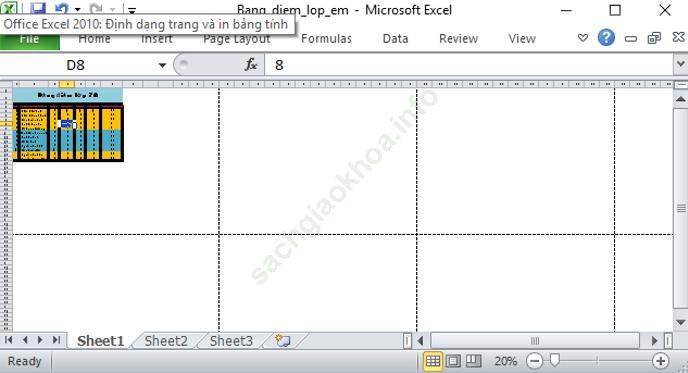The width and height of the screenshot is (688, 373).
Task: Click the horizontal scrollbar thumb
Action: click(x=535, y=341)
